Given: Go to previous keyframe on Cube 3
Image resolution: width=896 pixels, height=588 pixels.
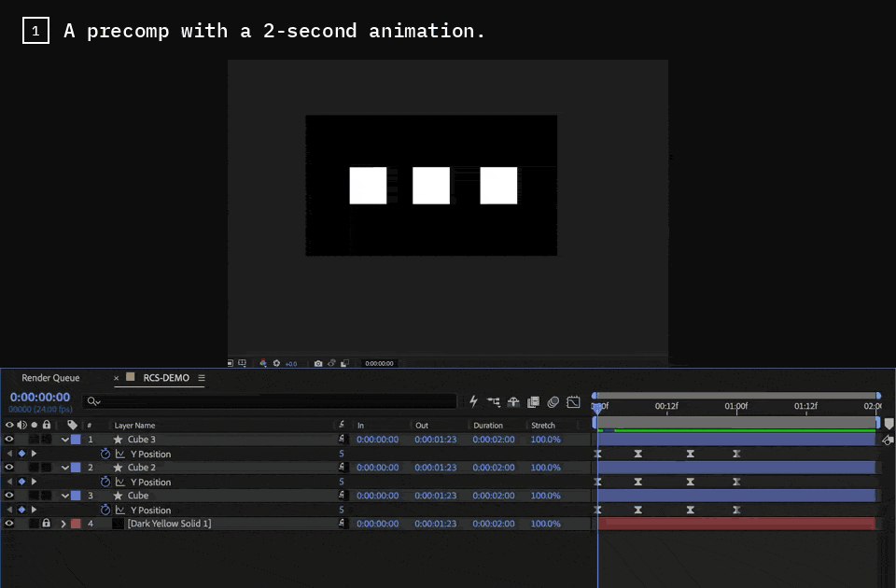Looking at the screenshot, I should (x=9, y=454).
